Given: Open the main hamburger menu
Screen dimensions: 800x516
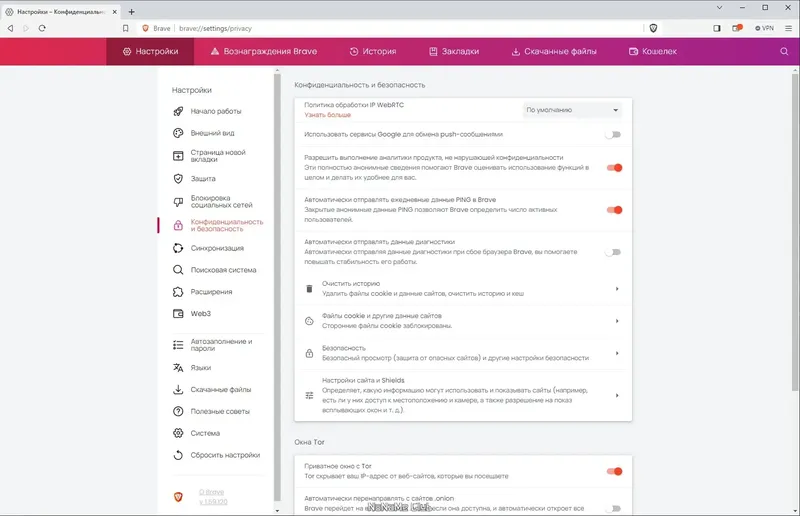Looking at the screenshot, I should [788, 28].
